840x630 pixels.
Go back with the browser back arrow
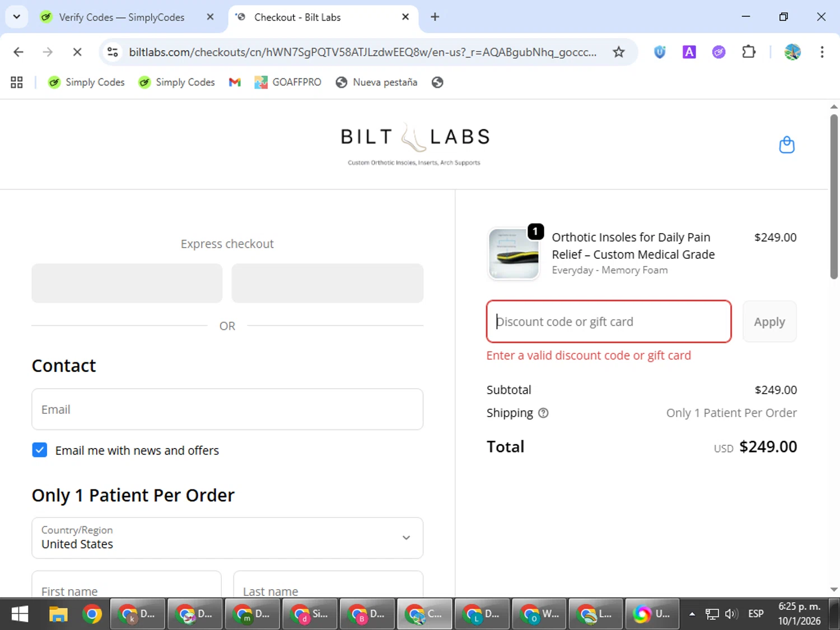pos(18,52)
